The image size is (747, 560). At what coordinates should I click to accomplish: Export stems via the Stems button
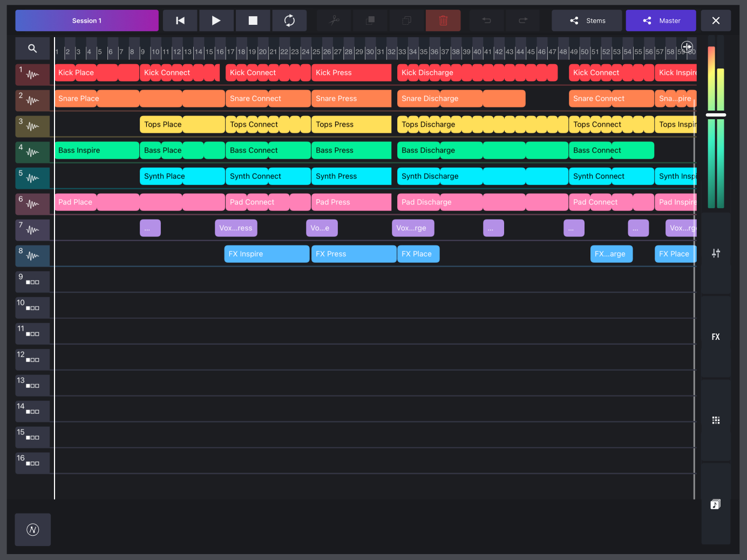click(x=587, y=21)
